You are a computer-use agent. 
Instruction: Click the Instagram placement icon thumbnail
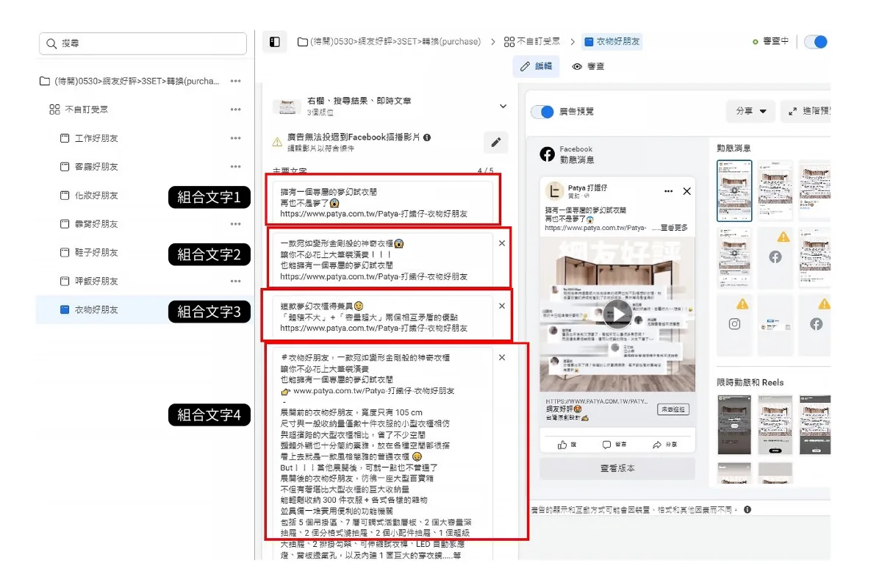pos(734,323)
